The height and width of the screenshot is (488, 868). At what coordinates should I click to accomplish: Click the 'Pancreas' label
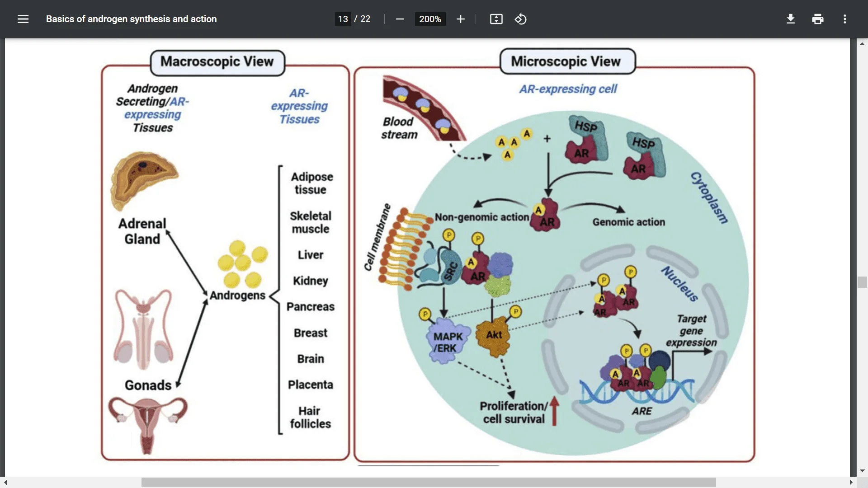[x=311, y=307]
